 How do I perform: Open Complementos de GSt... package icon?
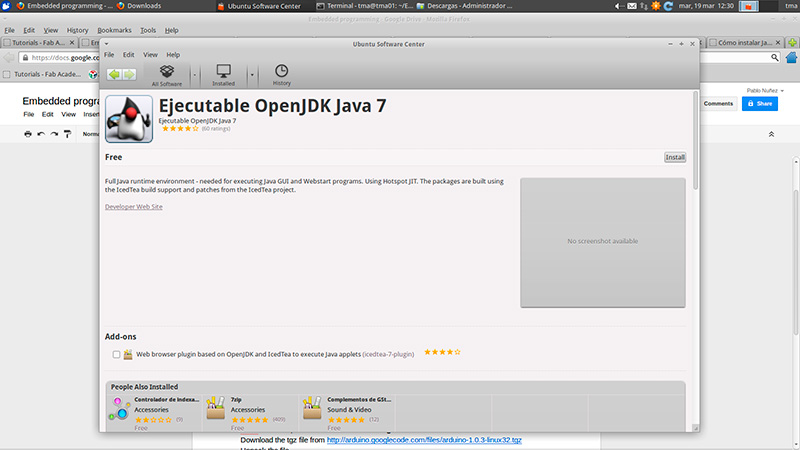pos(312,408)
